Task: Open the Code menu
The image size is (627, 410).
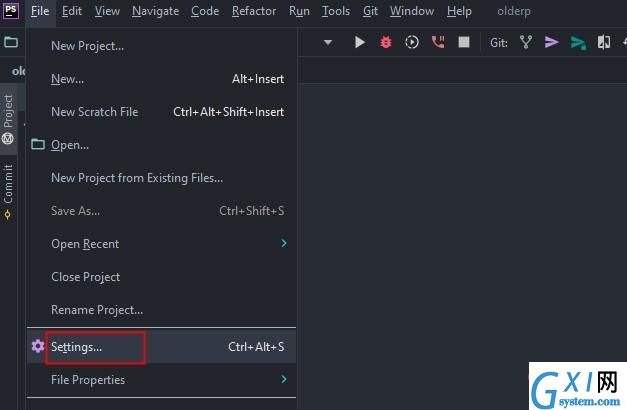Action: pyautogui.click(x=205, y=11)
